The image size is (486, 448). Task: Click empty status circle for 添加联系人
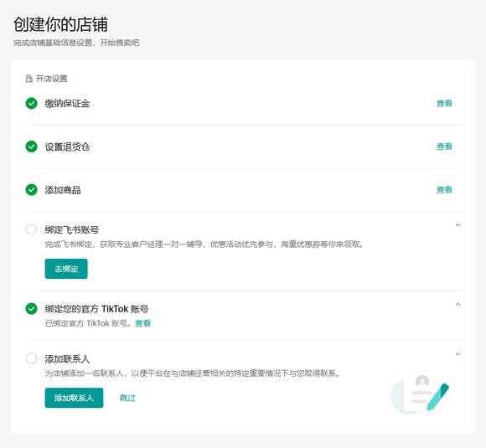pos(31,358)
